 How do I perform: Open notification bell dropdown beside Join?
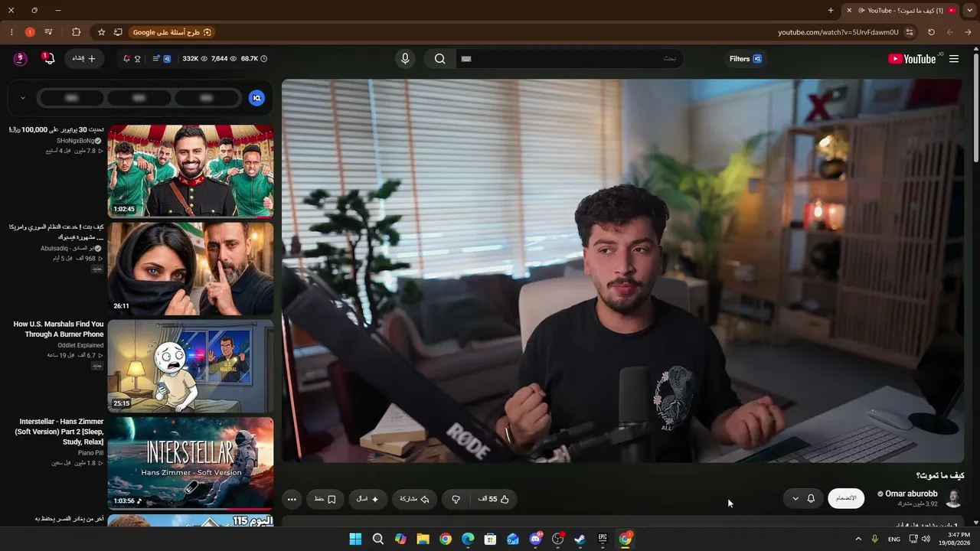tap(803, 498)
